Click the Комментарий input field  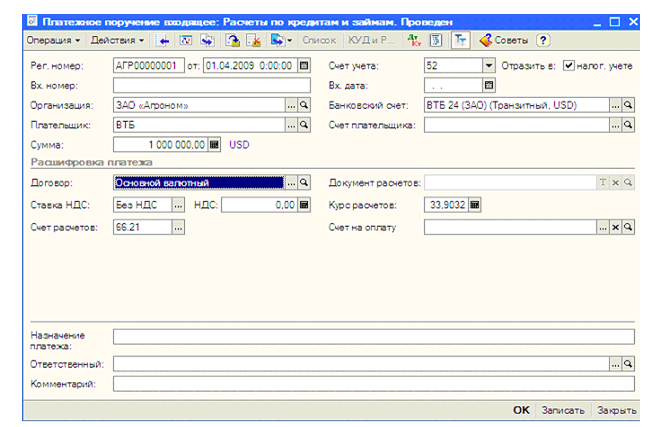click(373, 384)
